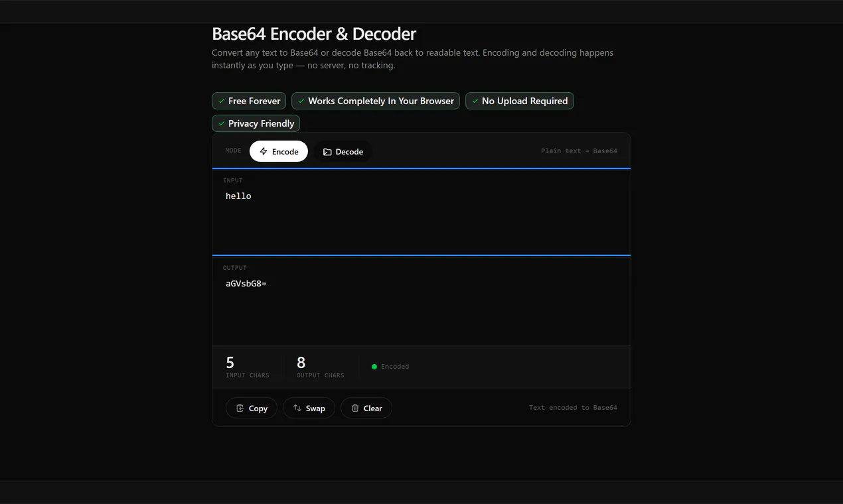The image size is (843, 504).
Task: Click the checkmark icon on No Upload Required
Action: 475,101
